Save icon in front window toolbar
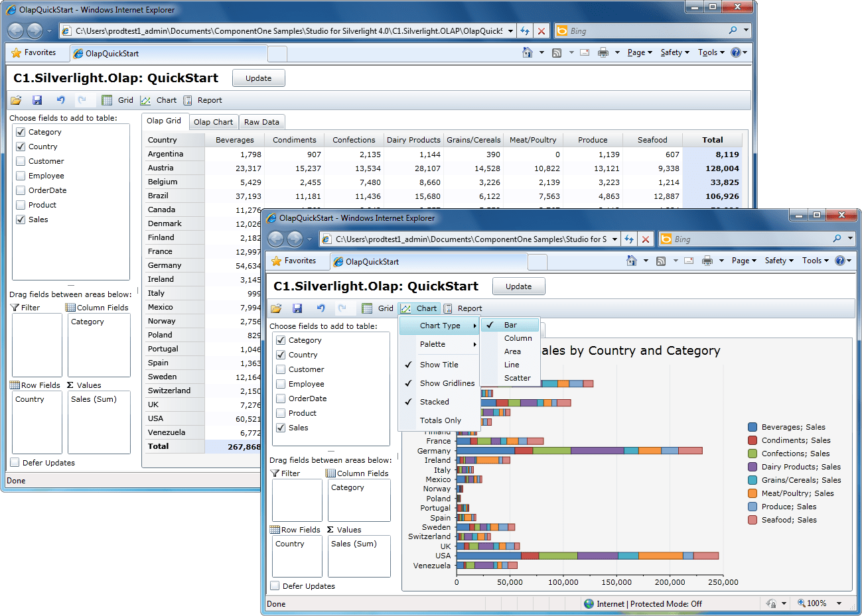Image resolution: width=862 pixels, height=616 pixels. (297, 308)
